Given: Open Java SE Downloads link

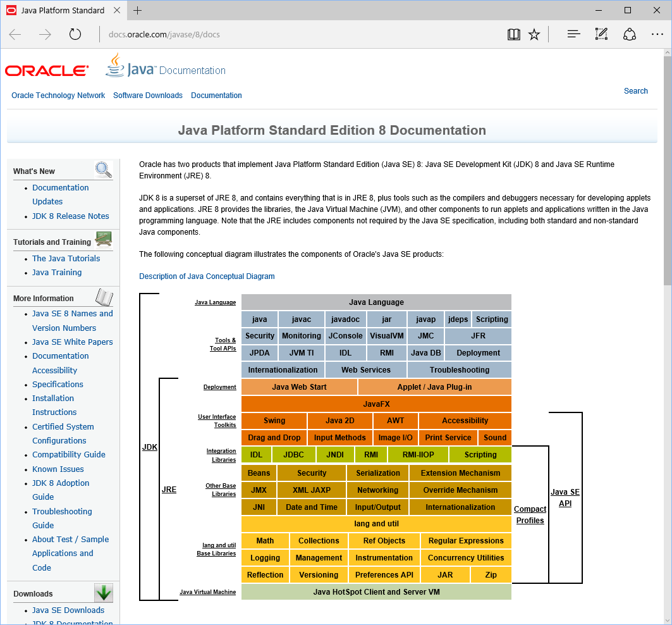Looking at the screenshot, I should [x=68, y=610].
